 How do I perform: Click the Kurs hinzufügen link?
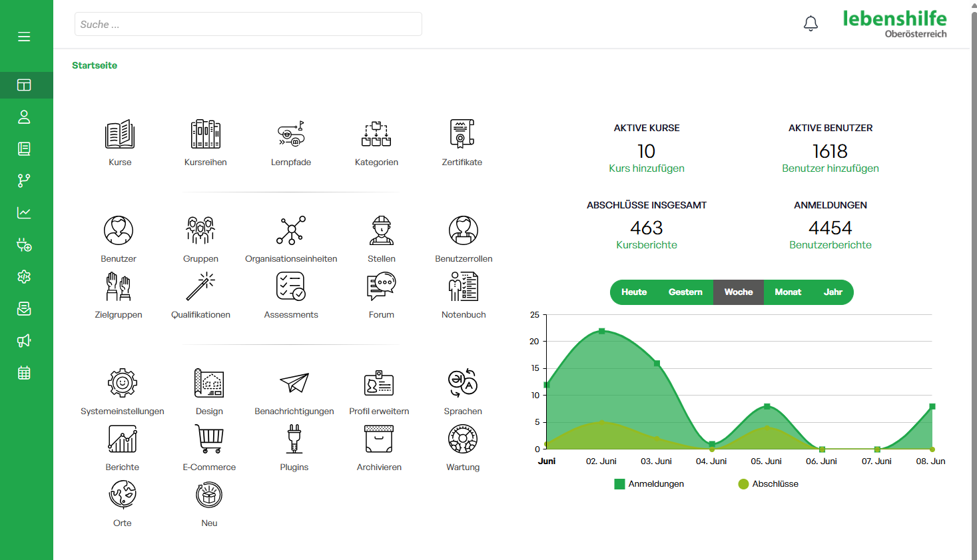[647, 168]
